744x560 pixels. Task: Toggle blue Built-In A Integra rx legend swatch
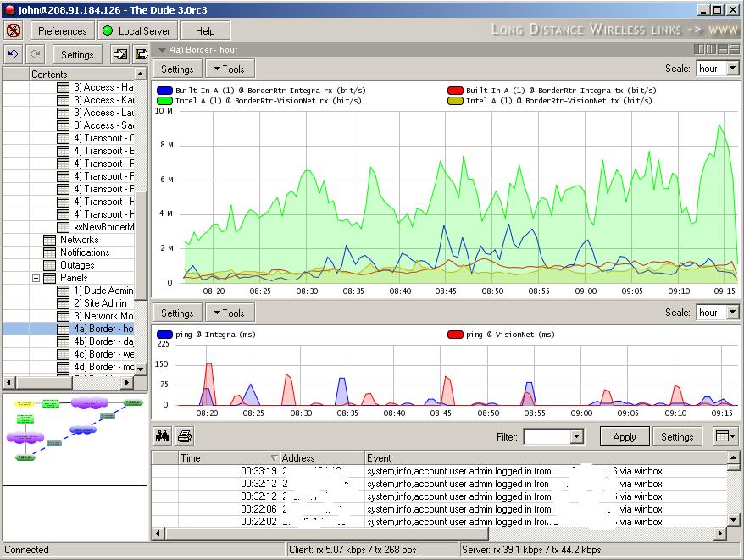165,91
